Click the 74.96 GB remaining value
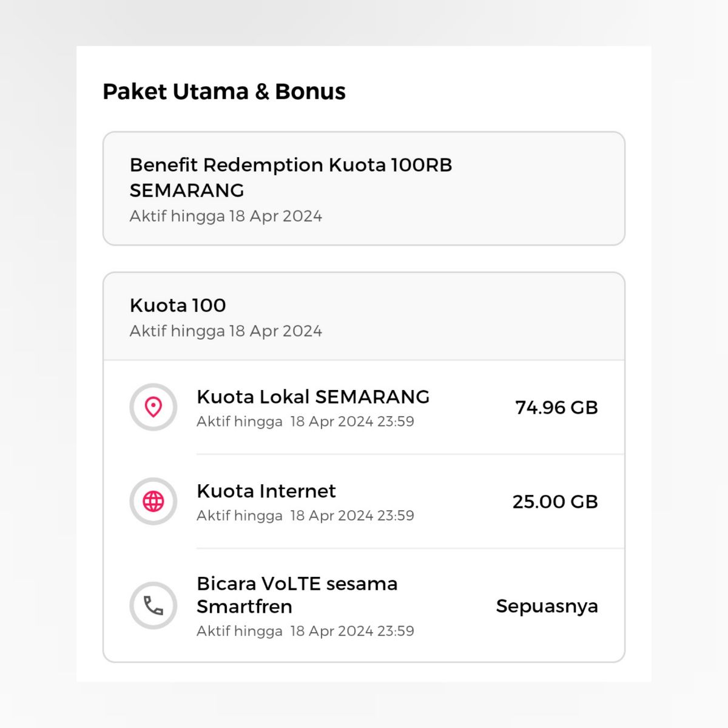This screenshot has width=728, height=728. click(x=557, y=407)
